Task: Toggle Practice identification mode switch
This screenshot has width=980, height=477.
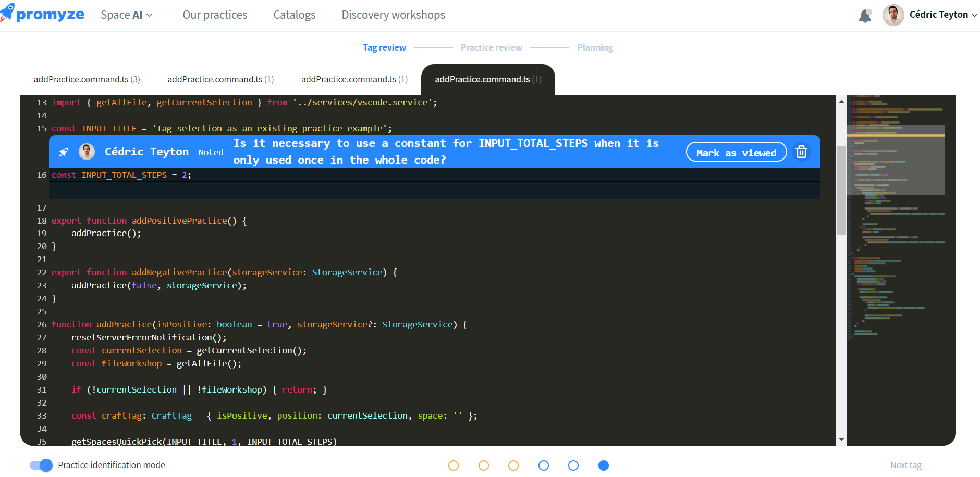Action: (41, 465)
